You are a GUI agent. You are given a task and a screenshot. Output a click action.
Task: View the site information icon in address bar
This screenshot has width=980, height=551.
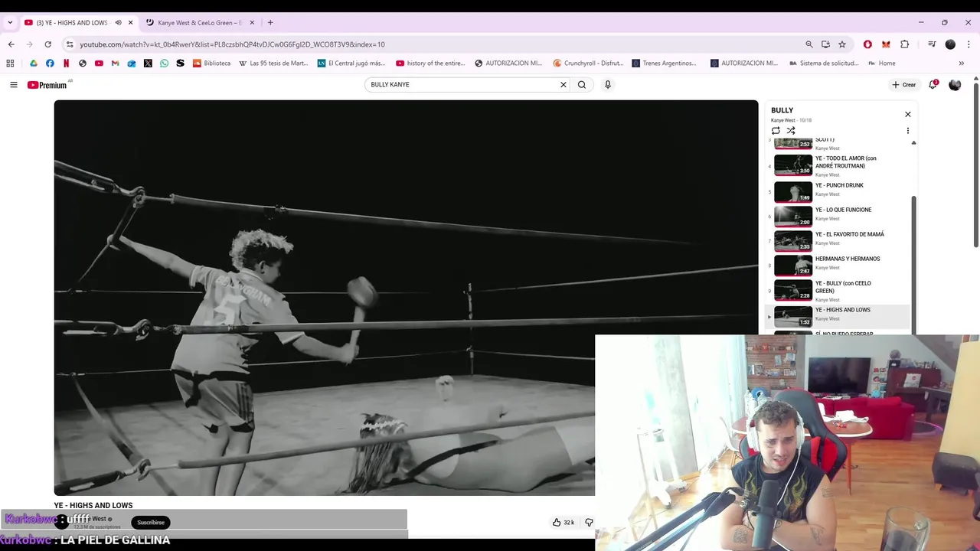pos(70,44)
